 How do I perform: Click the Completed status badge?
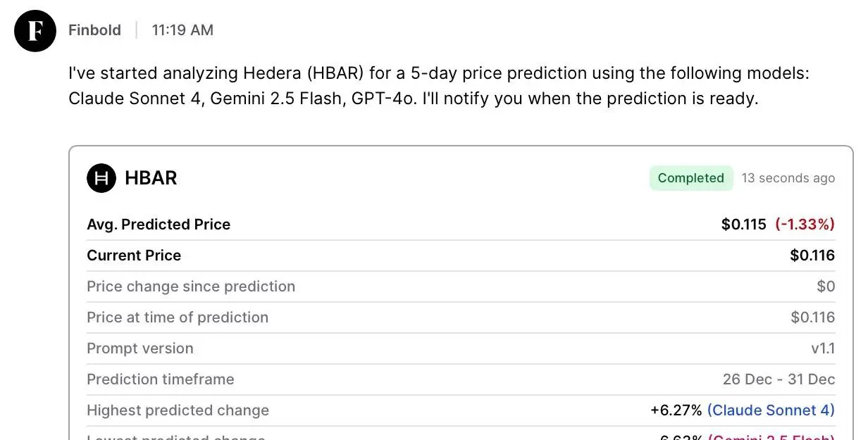pyautogui.click(x=690, y=178)
